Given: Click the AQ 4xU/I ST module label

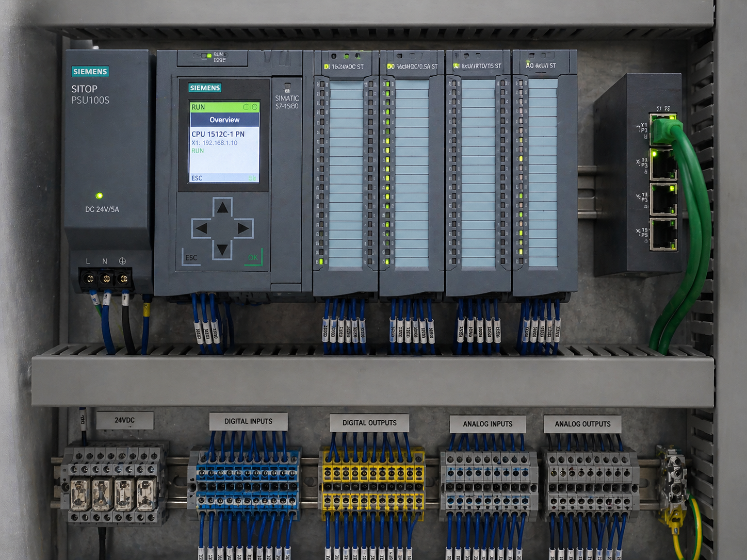Looking at the screenshot, I should coord(541,66).
